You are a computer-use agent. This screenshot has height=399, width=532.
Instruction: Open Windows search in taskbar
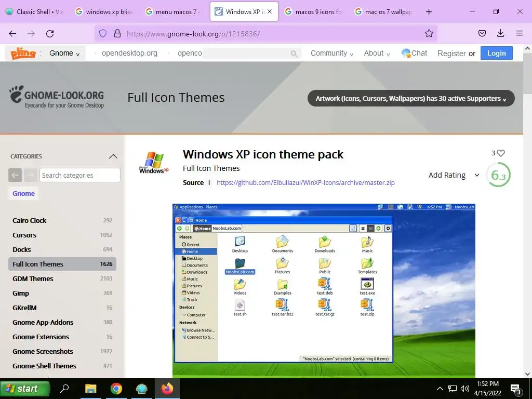point(64,388)
